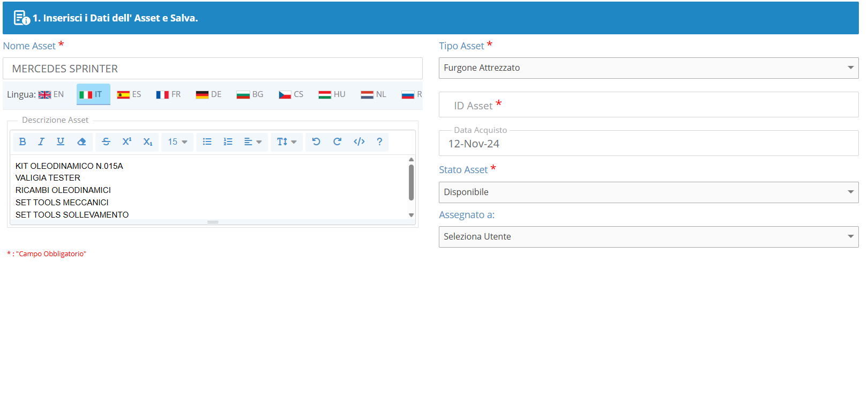Image resolution: width=868 pixels, height=402 pixels.
Task: Switch to HTML code view
Action: click(359, 142)
